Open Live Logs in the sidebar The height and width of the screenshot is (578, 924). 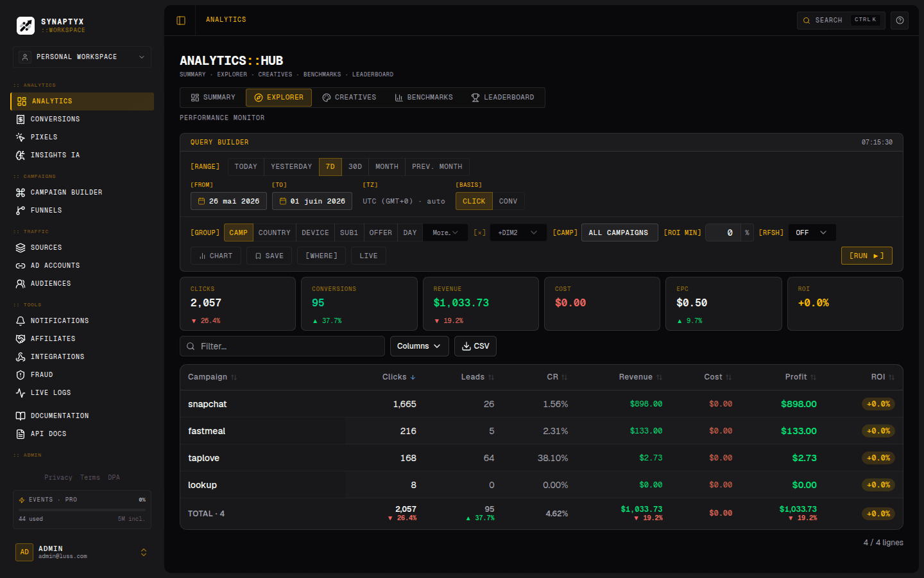(82, 393)
